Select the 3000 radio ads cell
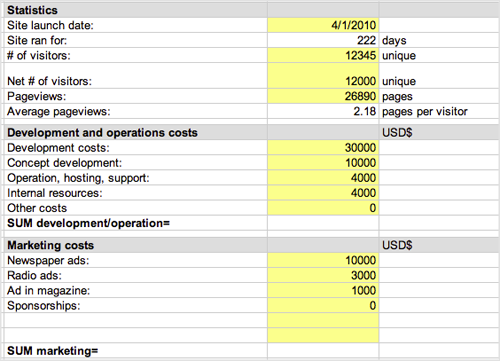Screen dimensions: 500x361 (323, 275)
